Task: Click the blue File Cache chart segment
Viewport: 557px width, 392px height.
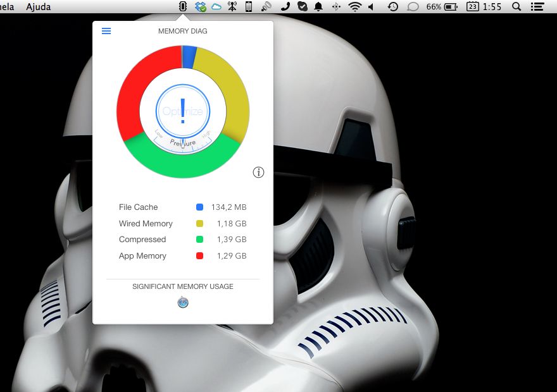Action: click(189, 57)
